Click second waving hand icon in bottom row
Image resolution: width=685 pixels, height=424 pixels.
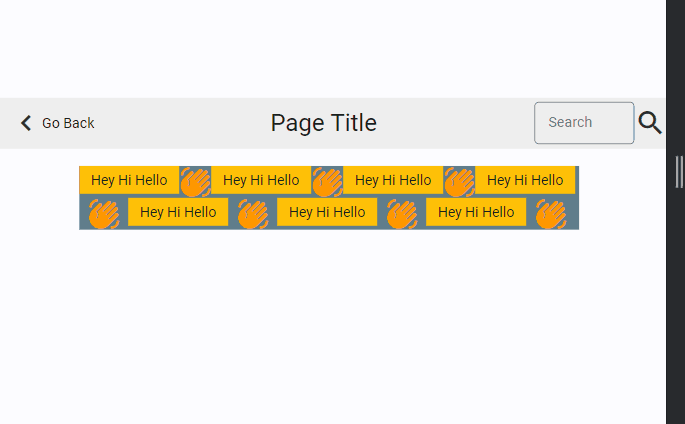coord(252,213)
